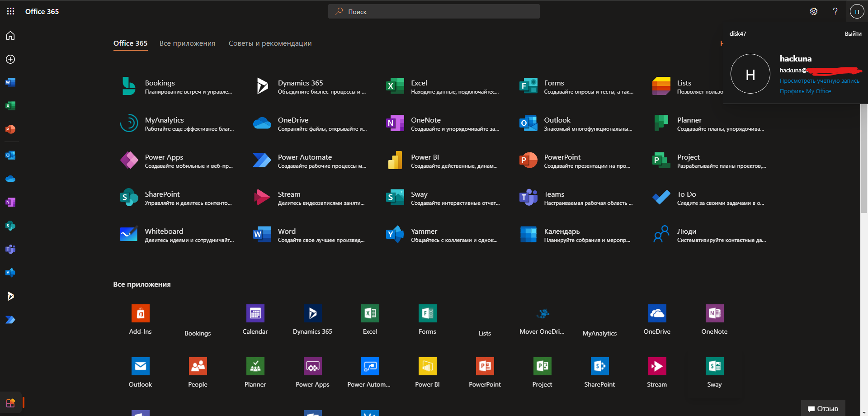
Task: Open Dynamics 365 from the left sidebar
Action: point(10,296)
